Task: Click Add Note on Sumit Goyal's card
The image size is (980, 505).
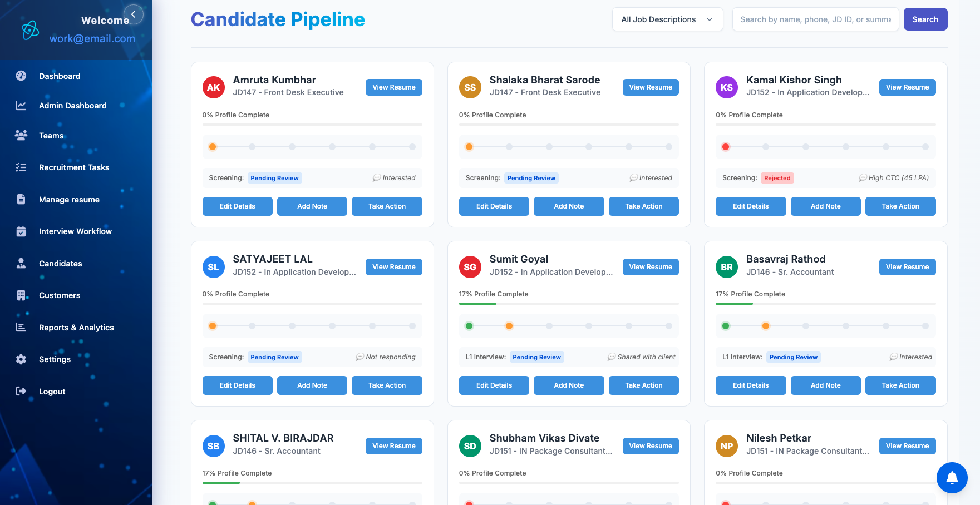Action: [x=568, y=385]
